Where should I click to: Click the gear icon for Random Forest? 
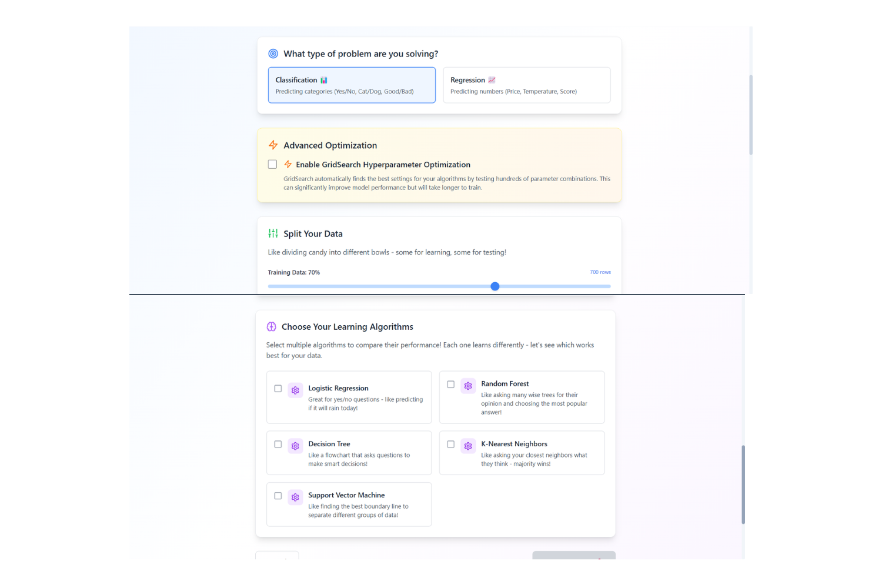[468, 386]
